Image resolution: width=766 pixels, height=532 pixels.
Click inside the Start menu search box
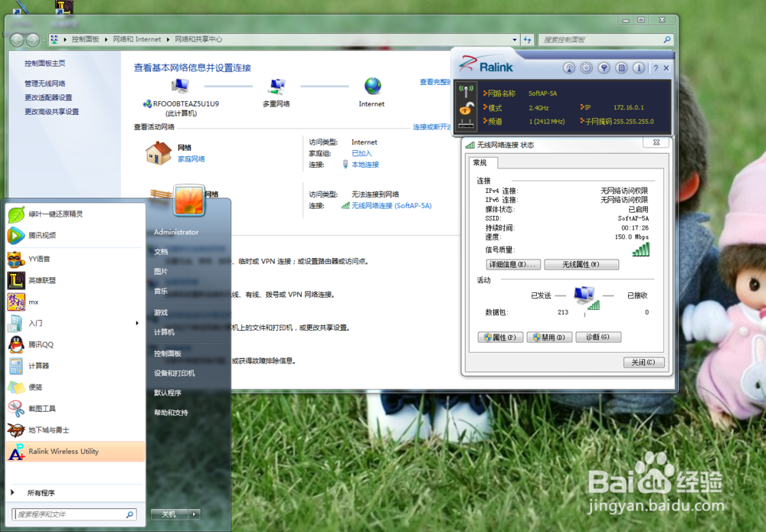73,514
